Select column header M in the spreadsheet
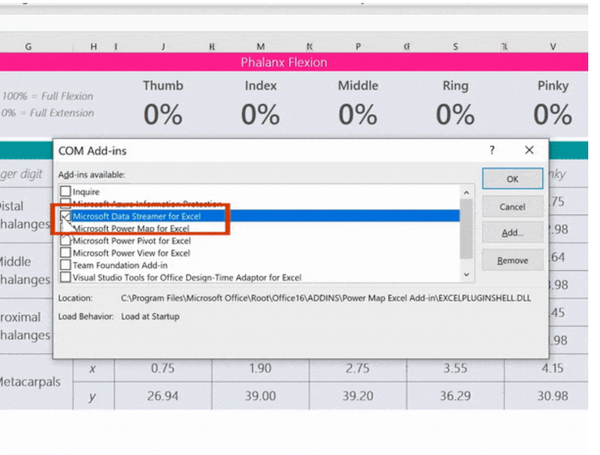 point(260,46)
